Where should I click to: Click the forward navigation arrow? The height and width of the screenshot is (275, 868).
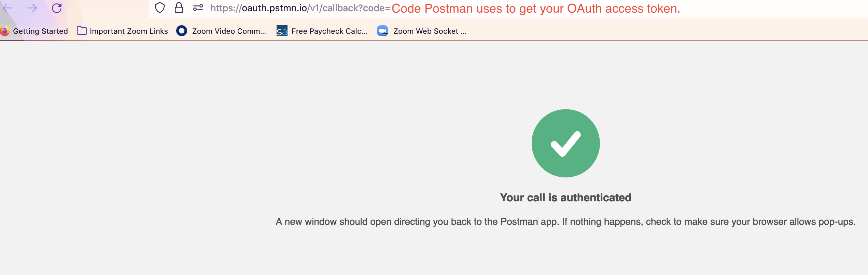click(32, 8)
